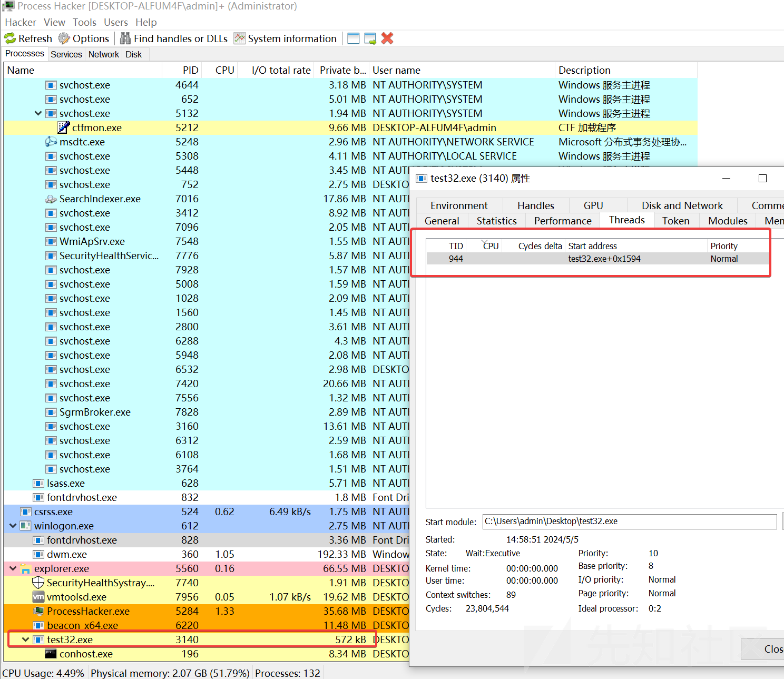This screenshot has width=784, height=679.
Task: Click test32.exe properties window title icon
Action: pos(422,178)
